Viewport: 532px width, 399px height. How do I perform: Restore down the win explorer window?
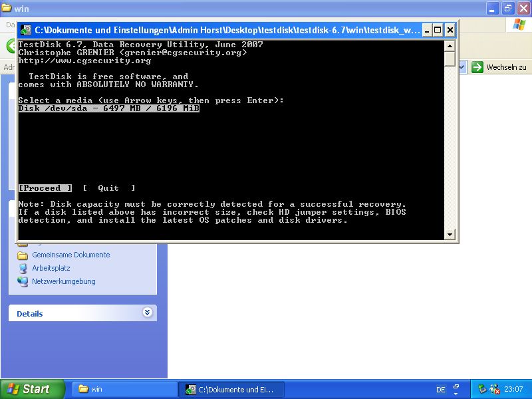pyautogui.click(x=508, y=9)
